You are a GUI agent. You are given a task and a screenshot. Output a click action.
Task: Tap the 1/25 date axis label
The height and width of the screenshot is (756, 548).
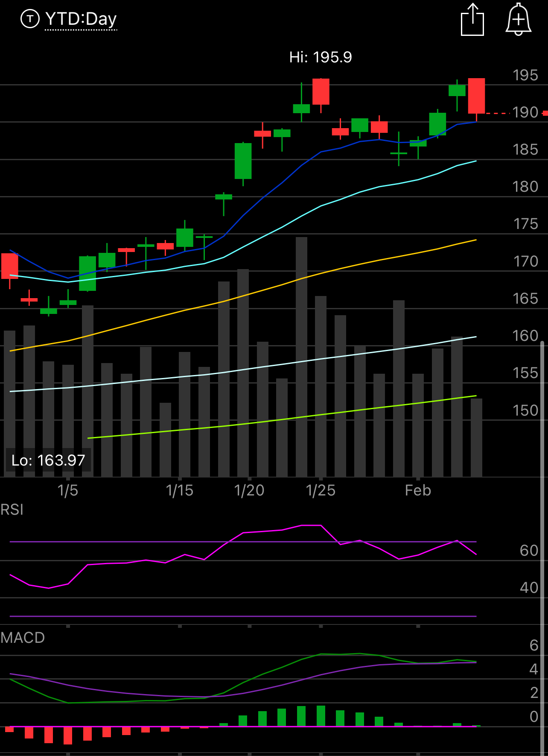321,490
